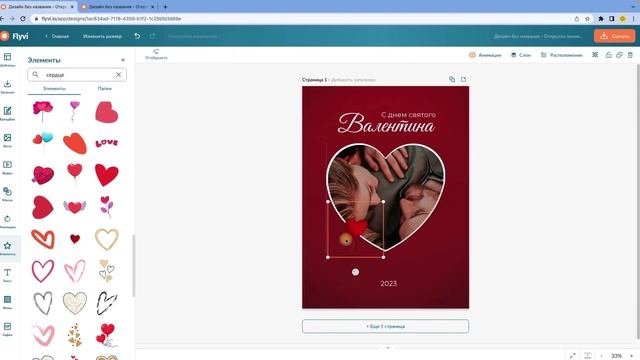Open the Backgrounds sidebar section

point(7,302)
